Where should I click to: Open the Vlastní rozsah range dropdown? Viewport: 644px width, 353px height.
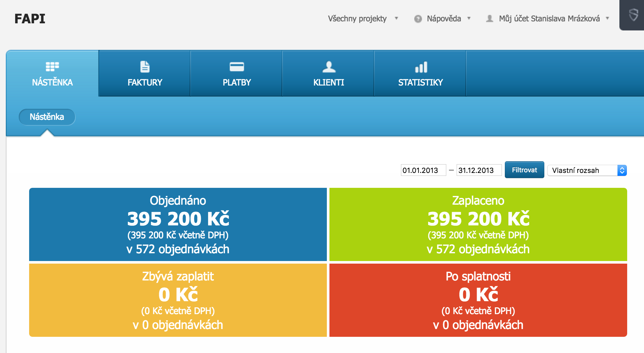coord(587,170)
